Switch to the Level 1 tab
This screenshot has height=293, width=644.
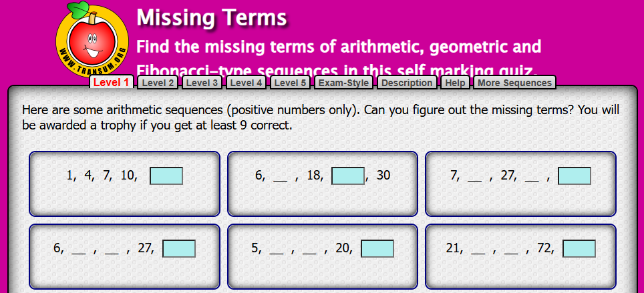click(x=112, y=82)
